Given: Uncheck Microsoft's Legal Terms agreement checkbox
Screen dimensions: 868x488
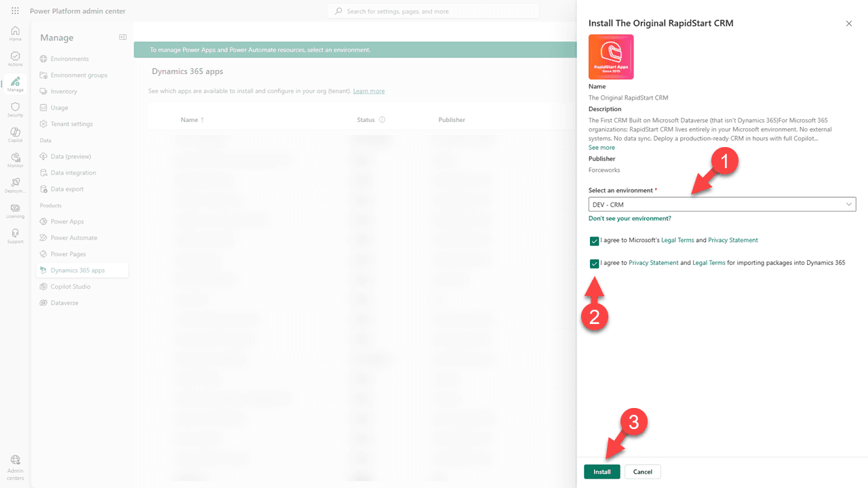Looking at the screenshot, I should click(595, 241).
